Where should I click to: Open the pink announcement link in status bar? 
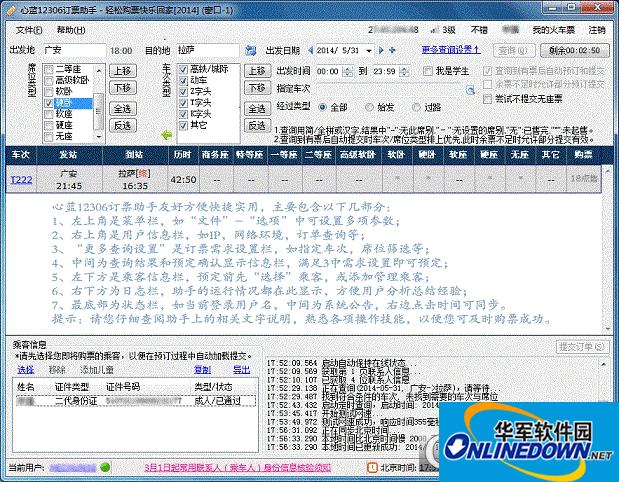tap(237, 468)
